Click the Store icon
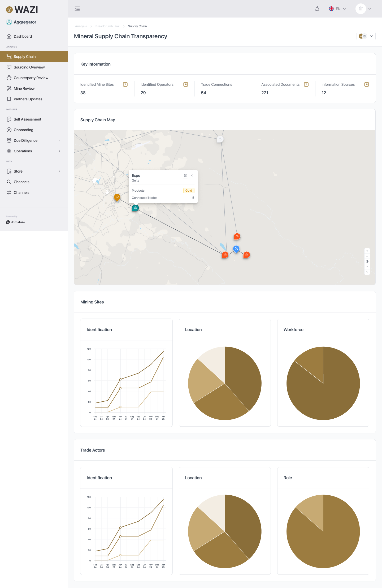This screenshot has height=588, width=382. [x=9, y=171]
